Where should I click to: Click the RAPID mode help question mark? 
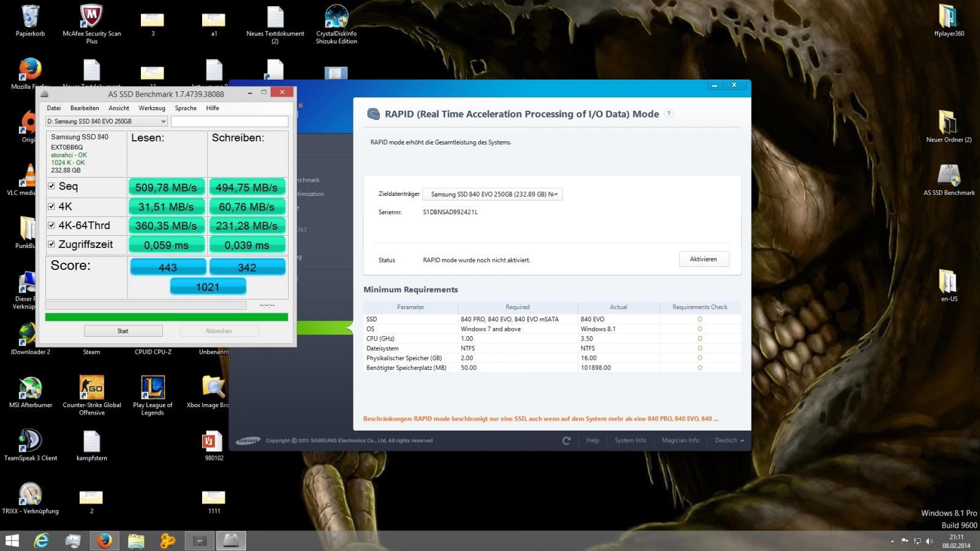point(669,113)
